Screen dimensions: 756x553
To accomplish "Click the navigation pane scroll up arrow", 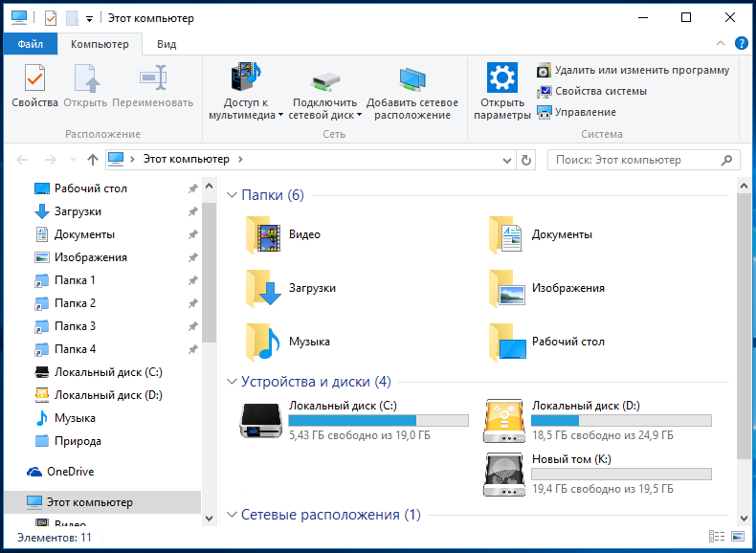I will click(210, 186).
